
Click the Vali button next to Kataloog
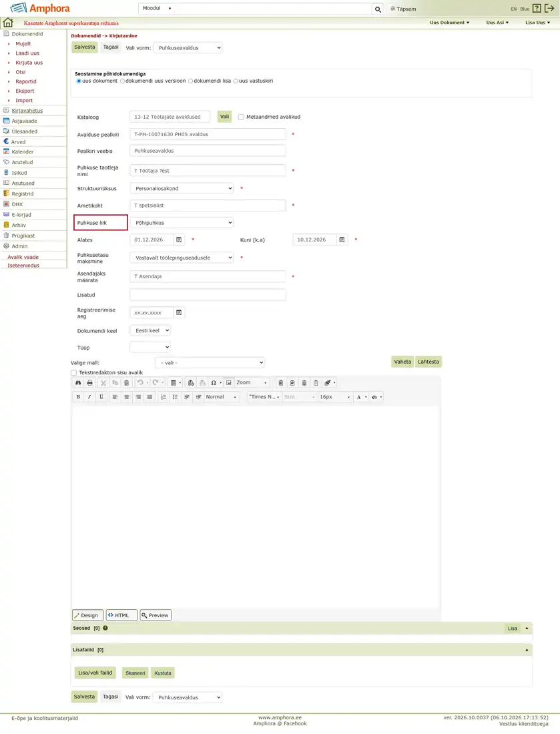pos(225,117)
